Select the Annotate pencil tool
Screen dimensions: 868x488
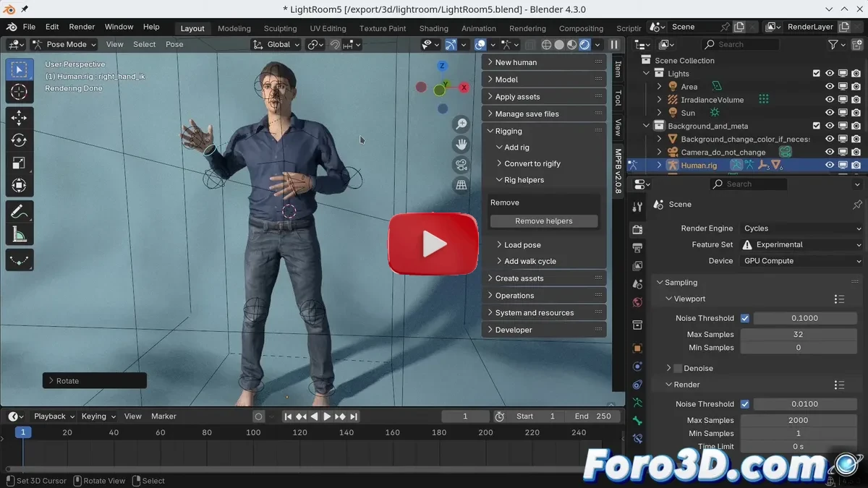tap(20, 212)
